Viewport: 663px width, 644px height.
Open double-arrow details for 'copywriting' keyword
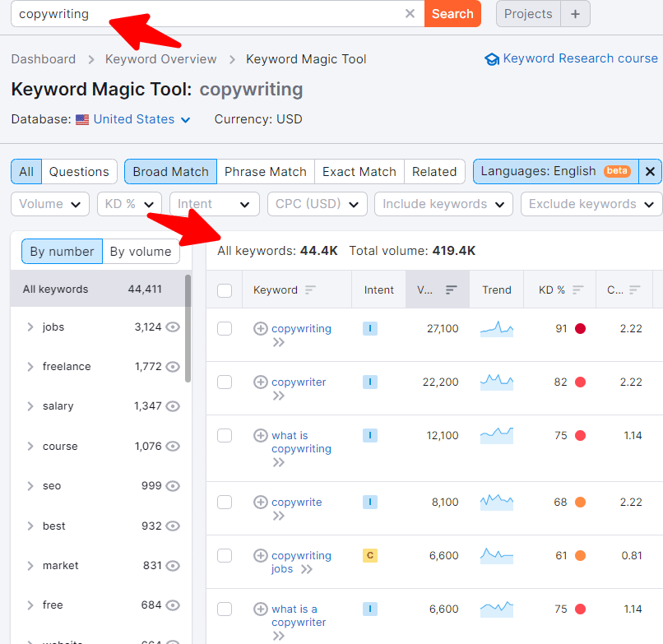point(278,342)
